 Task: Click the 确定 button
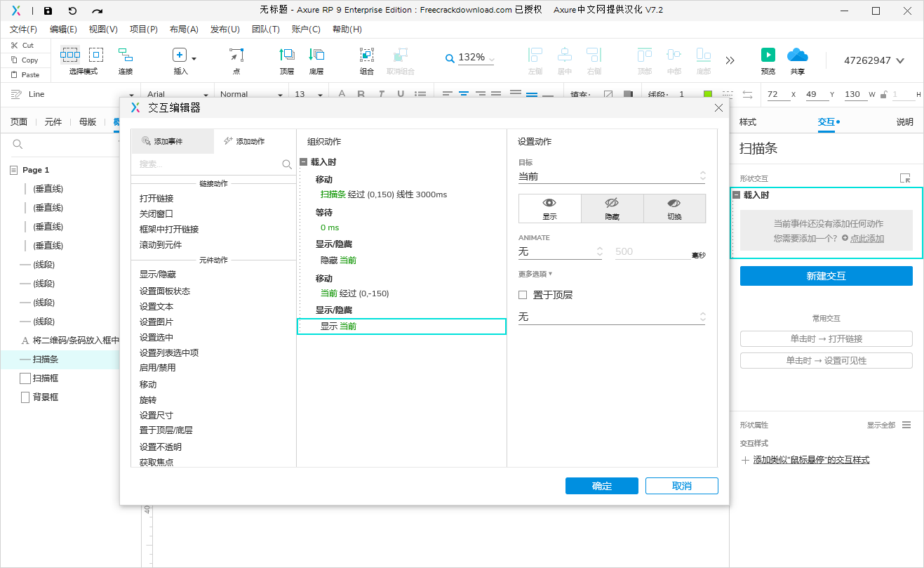click(602, 486)
